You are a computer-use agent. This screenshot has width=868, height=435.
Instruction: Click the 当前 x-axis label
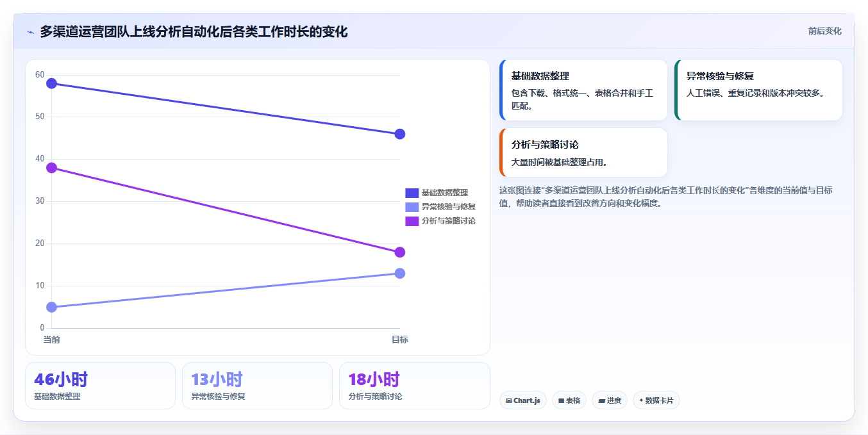(52, 340)
